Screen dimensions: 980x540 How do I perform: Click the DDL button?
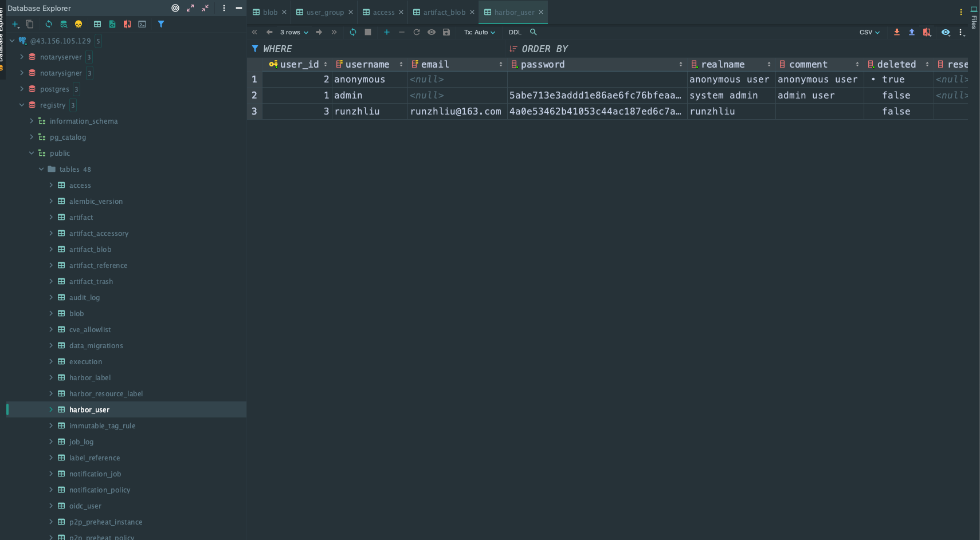point(515,32)
